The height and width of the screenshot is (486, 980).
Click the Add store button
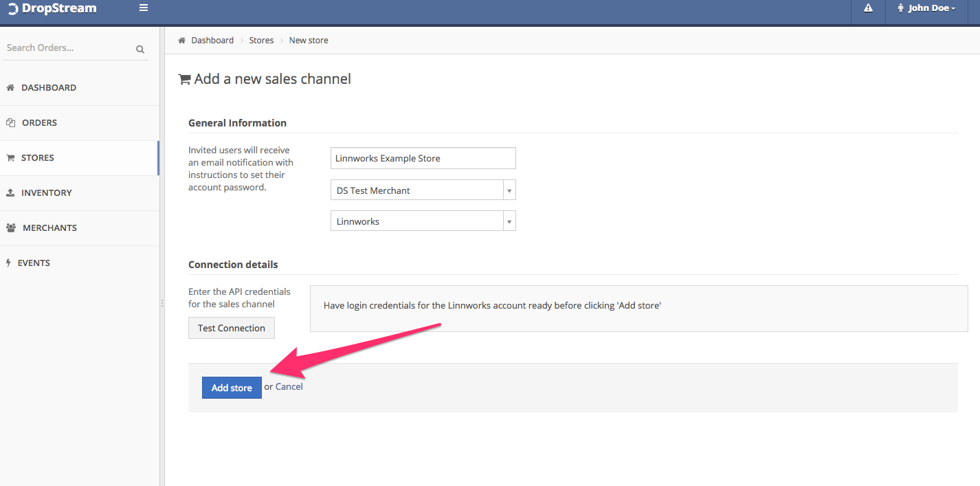(x=232, y=388)
